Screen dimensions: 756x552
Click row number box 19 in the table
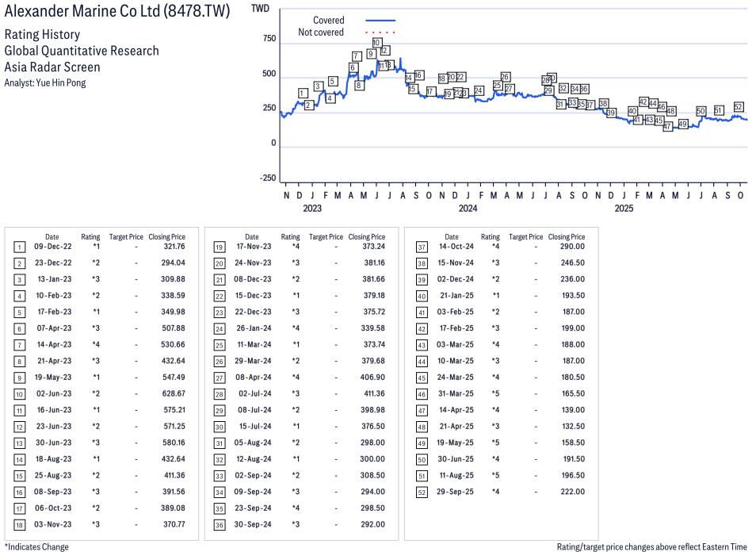(x=219, y=247)
